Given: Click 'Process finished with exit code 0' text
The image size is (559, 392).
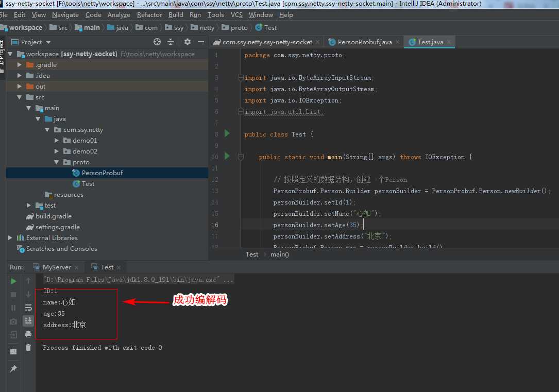Looking at the screenshot, I should click(x=103, y=348).
